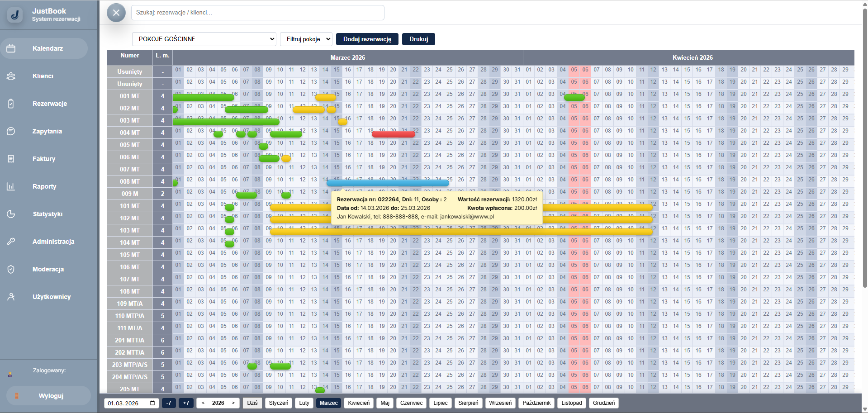The width and height of the screenshot is (868, 413).
Task: Open Faktury using the document icon
Action: [11, 159]
